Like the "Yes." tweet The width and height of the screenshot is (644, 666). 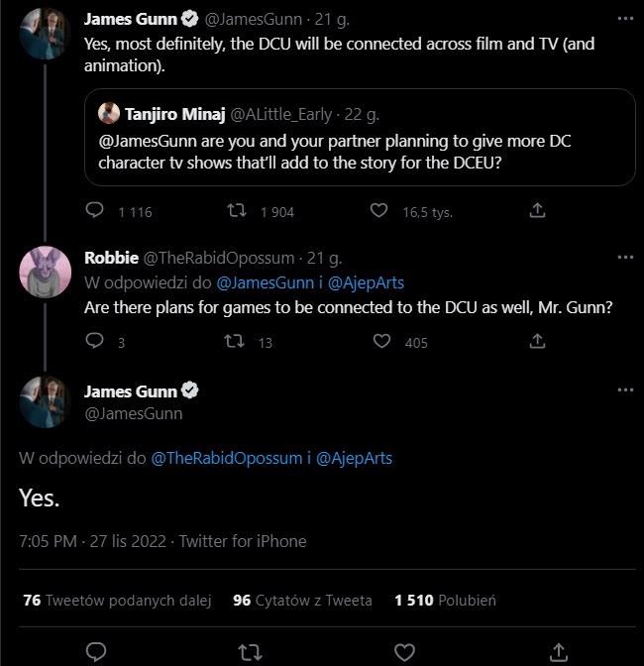pos(404,651)
